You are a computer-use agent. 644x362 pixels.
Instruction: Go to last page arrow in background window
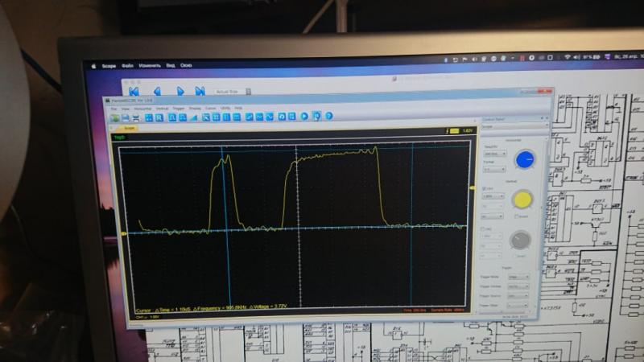200,92
